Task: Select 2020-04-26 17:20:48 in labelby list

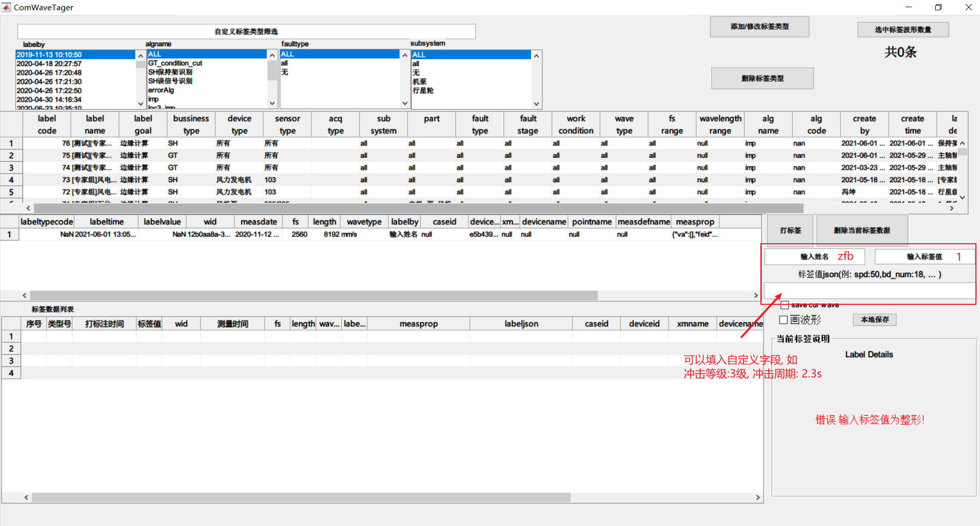Action: pyautogui.click(x=75, y=73)
